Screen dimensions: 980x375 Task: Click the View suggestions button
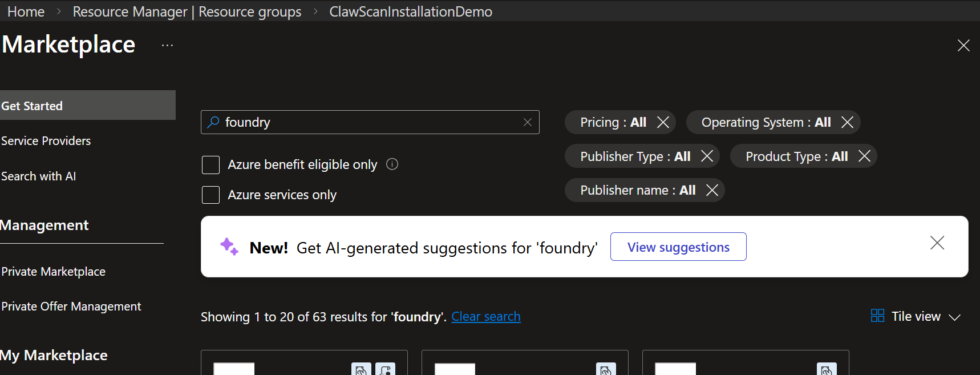pos(678,247)
